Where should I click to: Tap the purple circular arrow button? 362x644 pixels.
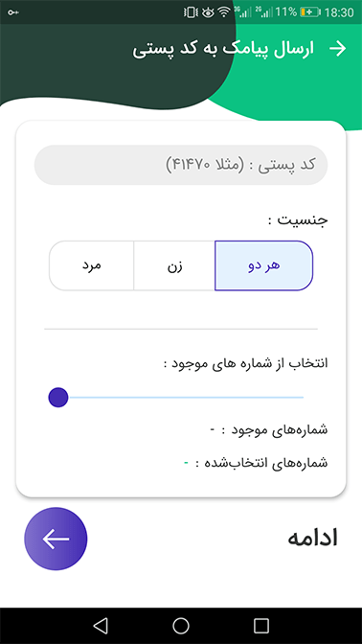(56, 539)
